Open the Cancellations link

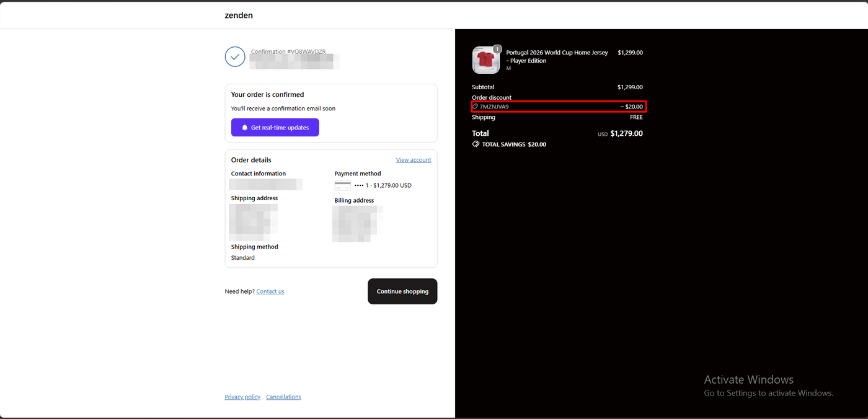[x=283, y=397]
